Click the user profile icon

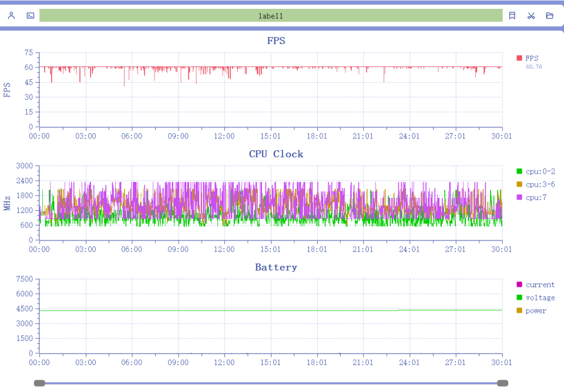click(12, 15)
